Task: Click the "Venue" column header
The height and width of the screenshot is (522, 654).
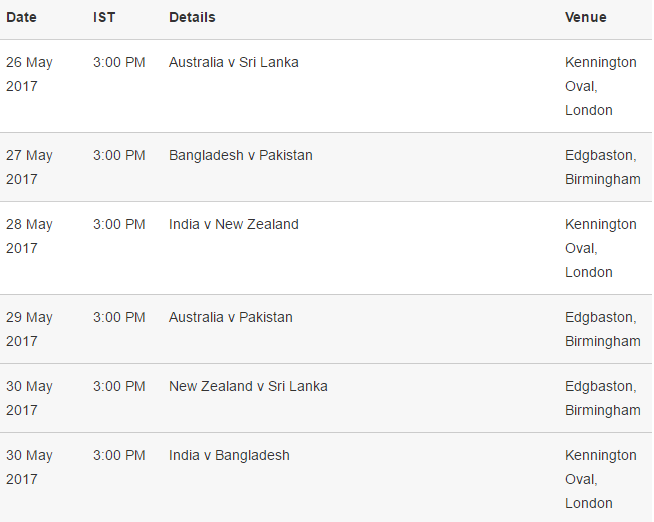Action: pyautogui.click(x=585, y=17)
